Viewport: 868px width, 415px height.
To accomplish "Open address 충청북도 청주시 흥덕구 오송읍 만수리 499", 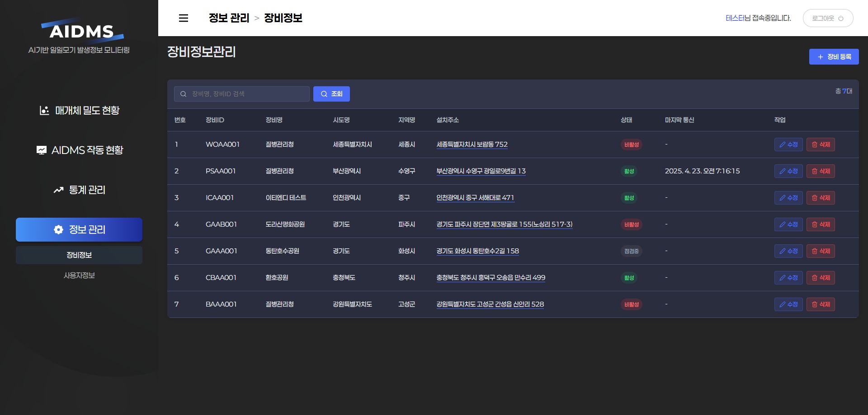I will (x=491, y=278).
